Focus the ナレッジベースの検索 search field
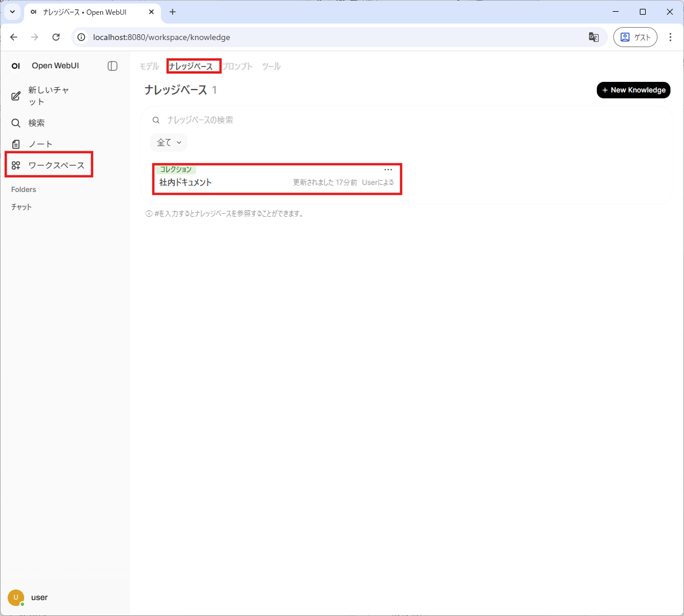Screen dimensions: 684x616 pyautogui.click(x=353, y=120)
